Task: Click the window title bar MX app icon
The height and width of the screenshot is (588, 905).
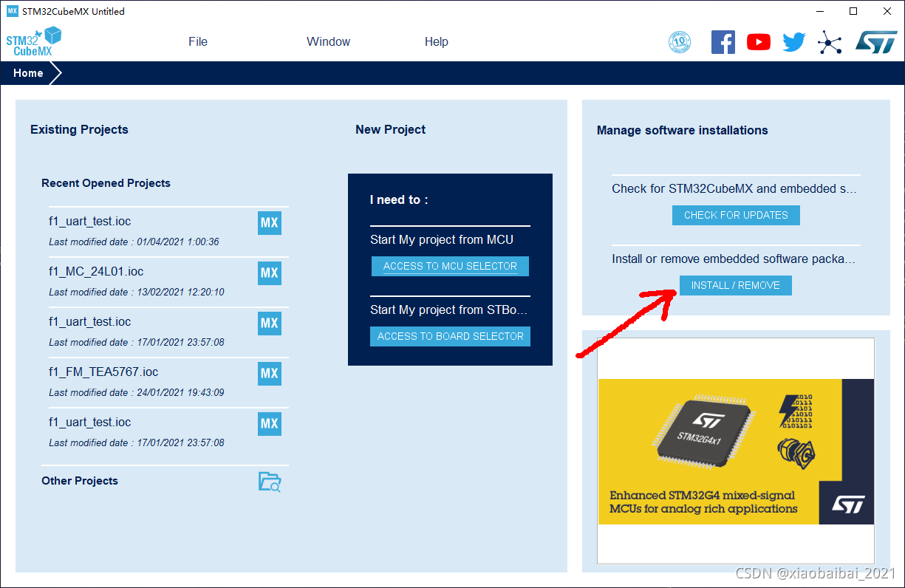Action: click(x=12, y=11)
